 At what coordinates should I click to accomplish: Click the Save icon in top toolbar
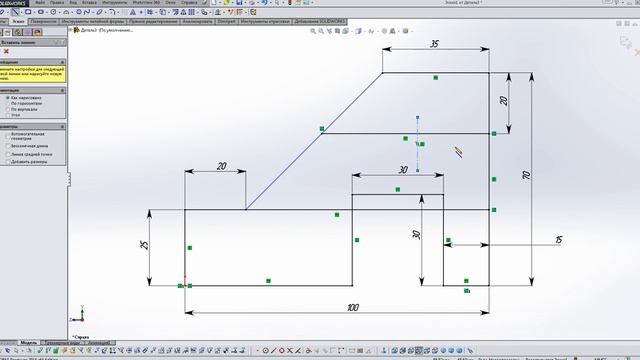click(x=239, y=3)
